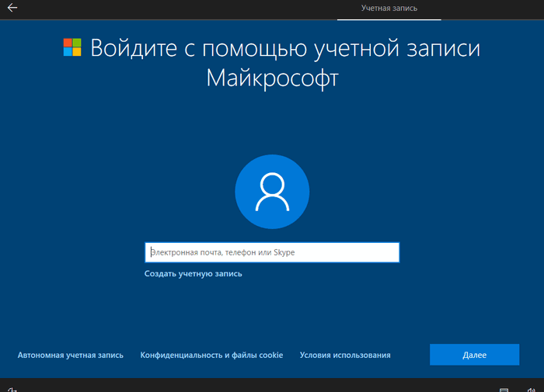Click the user avatar circle icon
The width and height of the screenshot is (544, 392).
pos(272,192)
